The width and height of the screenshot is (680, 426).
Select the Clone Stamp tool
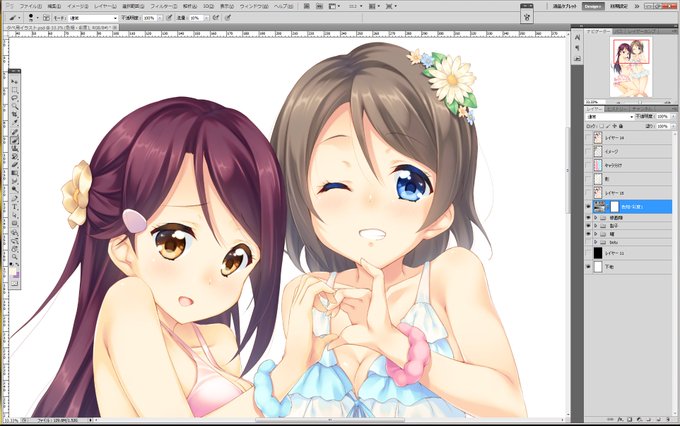[x=14, y=149]
